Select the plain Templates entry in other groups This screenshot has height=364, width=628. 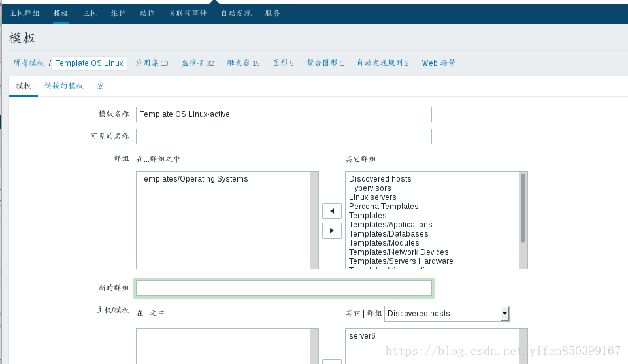(x=368, y=216)
